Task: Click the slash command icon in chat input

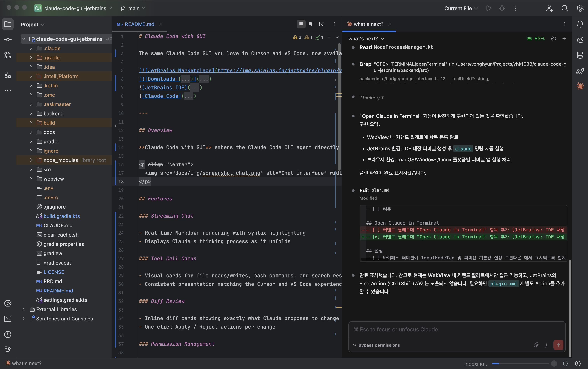Action: [x=546, y=345]
